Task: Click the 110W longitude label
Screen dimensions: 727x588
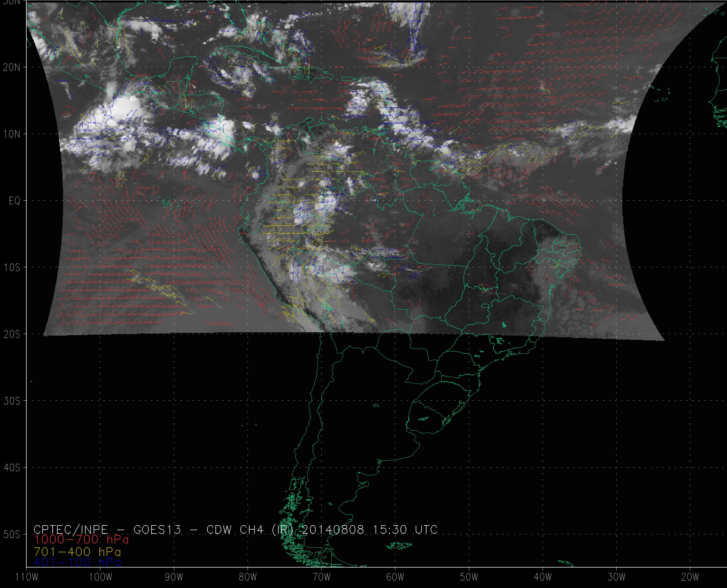Action: [x=27, y=577]
